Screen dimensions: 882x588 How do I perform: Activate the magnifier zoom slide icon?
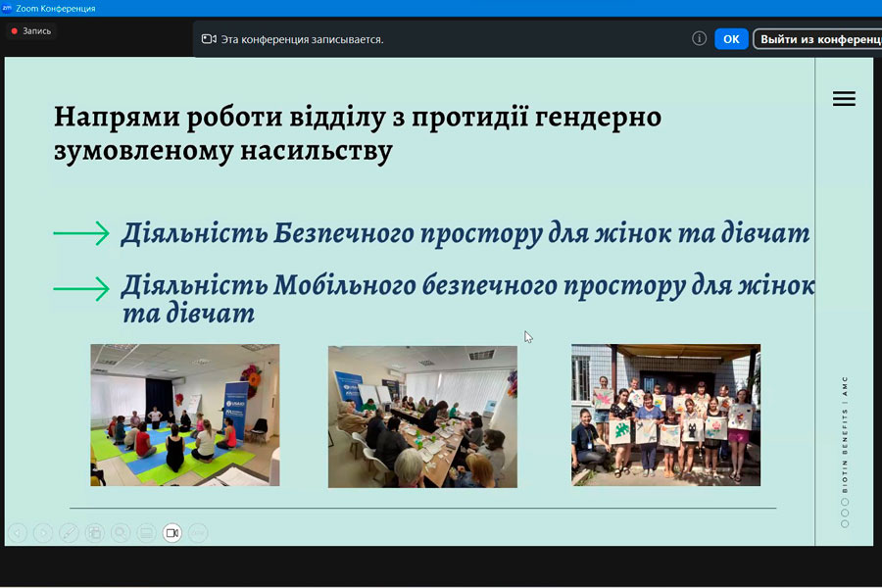coord(121,532)
